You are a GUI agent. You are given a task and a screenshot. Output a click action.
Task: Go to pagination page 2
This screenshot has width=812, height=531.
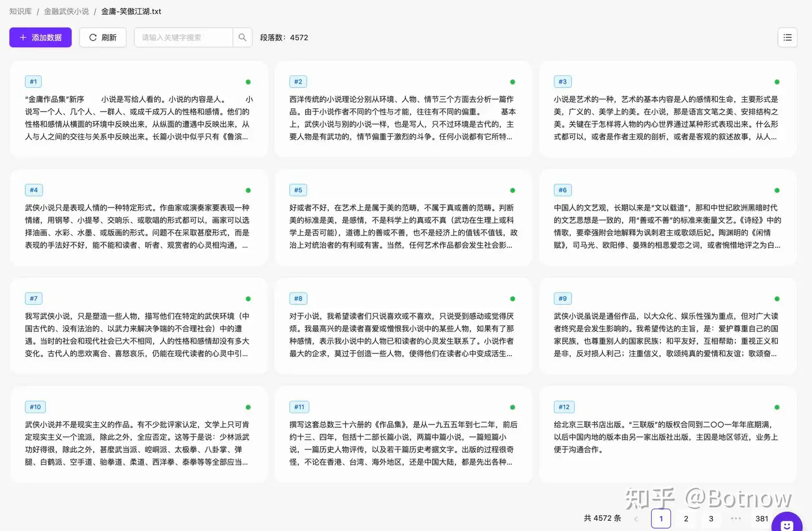686,519
